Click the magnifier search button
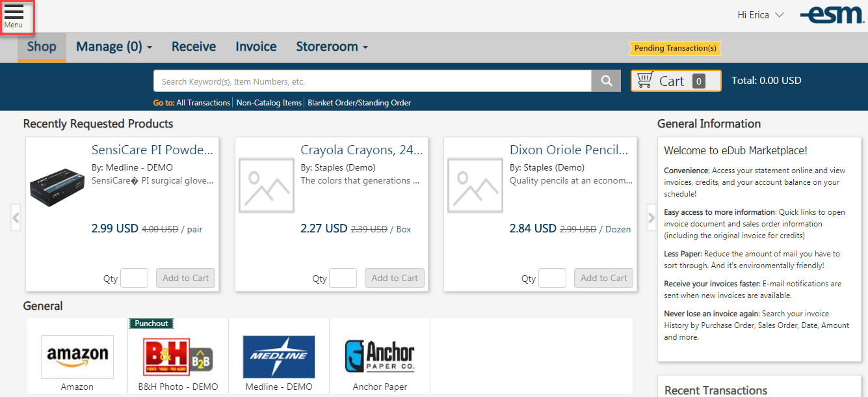Viewport: 868px width, 397px height. pyautogui.click(x=607, y=81)
